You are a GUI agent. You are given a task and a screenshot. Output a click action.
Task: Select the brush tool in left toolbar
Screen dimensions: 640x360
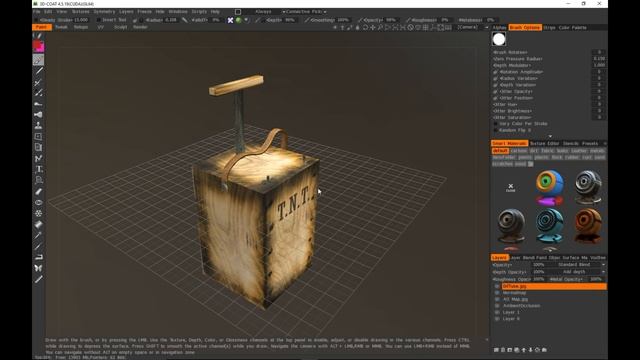click(38, 60)
